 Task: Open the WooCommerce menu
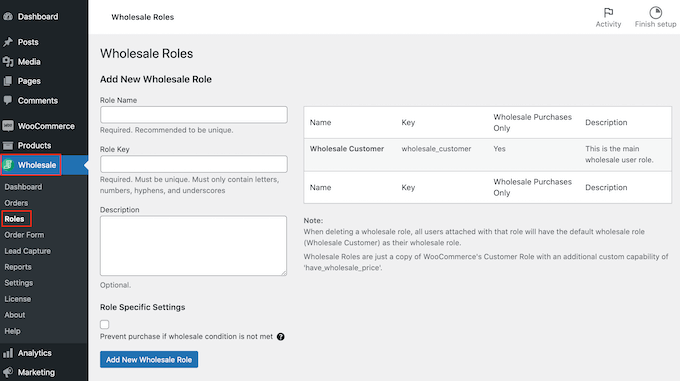coord(46,126)
